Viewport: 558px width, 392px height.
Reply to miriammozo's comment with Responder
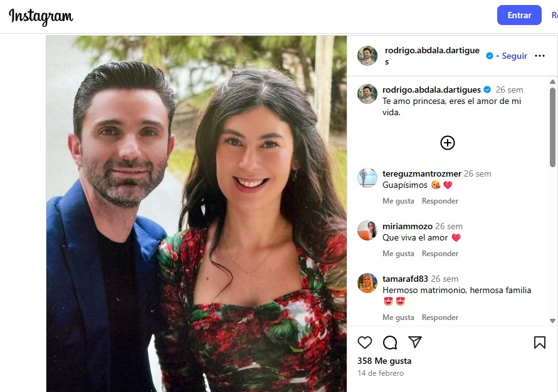point(440,254)
